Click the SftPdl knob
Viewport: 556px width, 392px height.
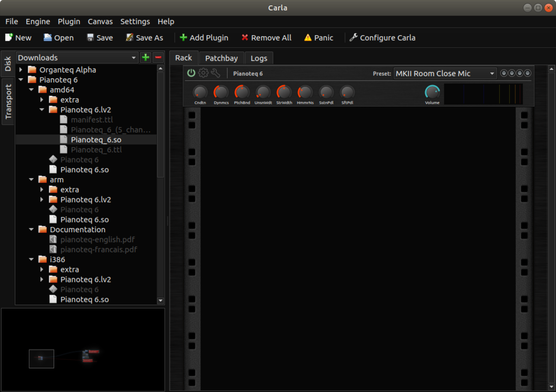coord(347,92)
